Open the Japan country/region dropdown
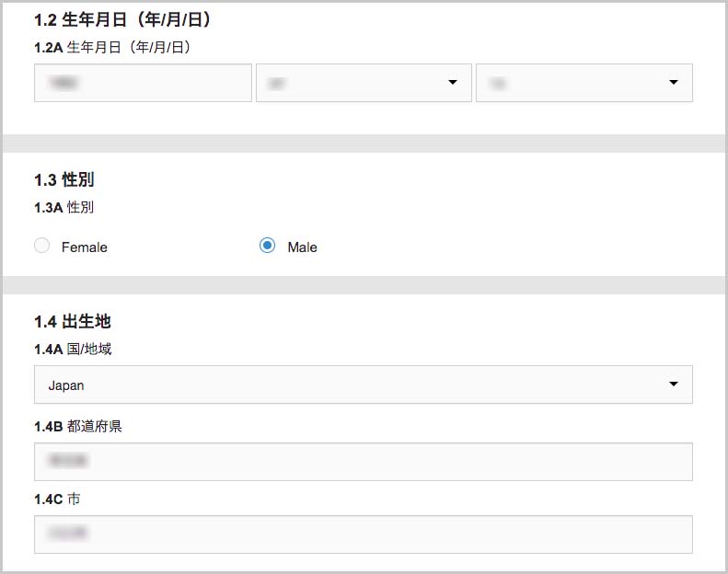 click(363, 385)
